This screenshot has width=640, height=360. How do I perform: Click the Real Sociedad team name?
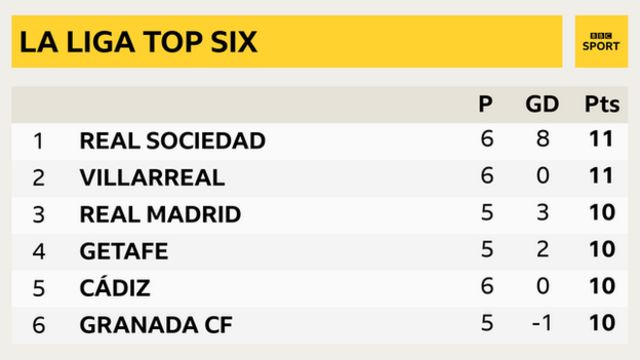[x=173, y=141]
